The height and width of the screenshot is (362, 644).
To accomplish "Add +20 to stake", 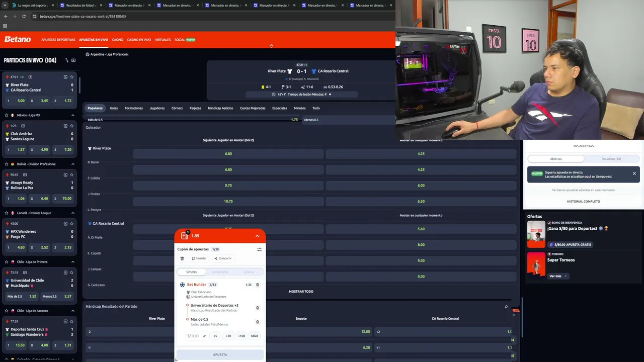I will click(x=228, y=336).
